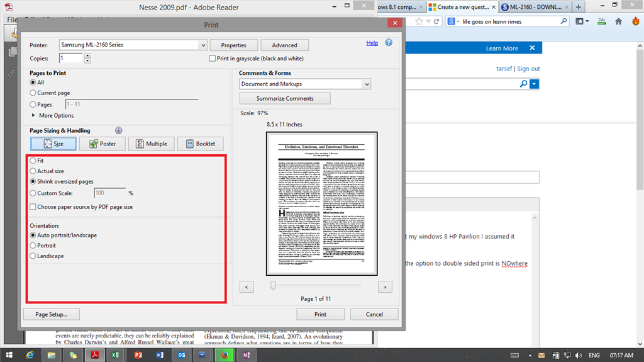This screenshot has height=362, width=644.
Task: Open the blue help question mark icon
Action: click(x=389, y=42)
